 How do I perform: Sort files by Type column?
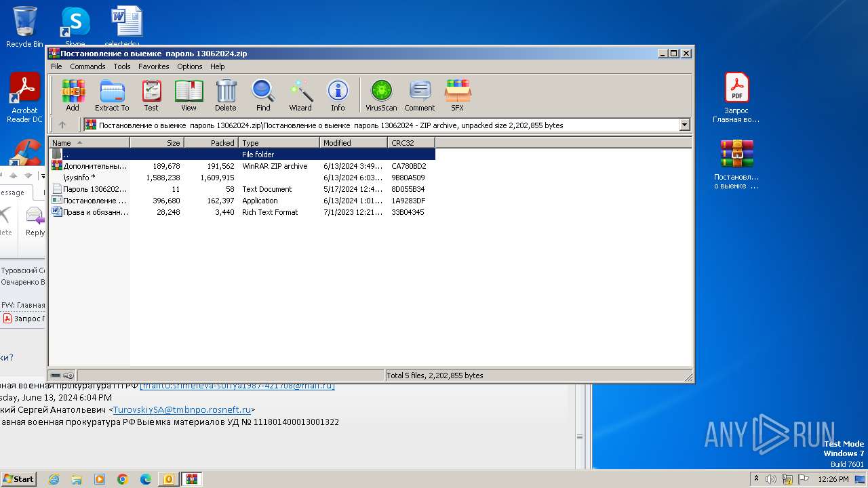279,143
